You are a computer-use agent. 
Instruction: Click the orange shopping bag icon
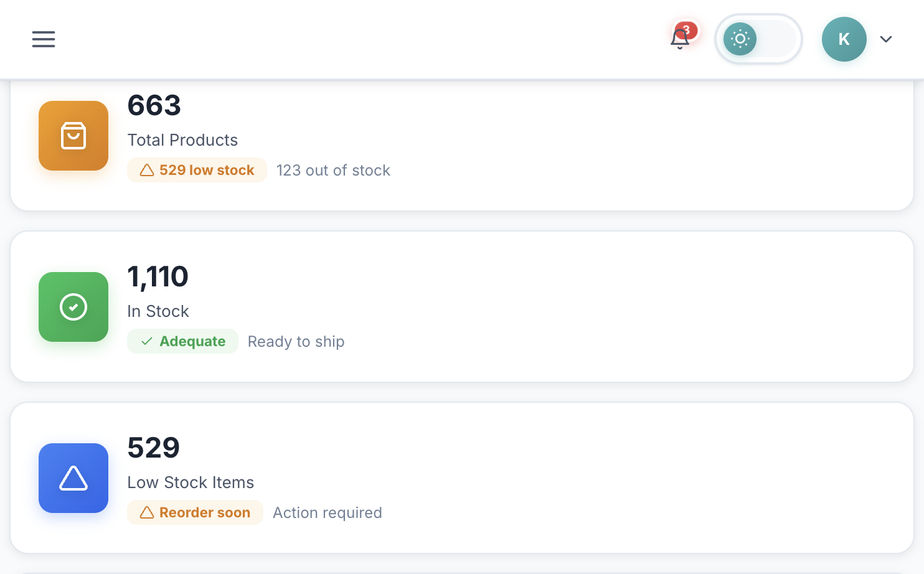[x=73, y=136]
